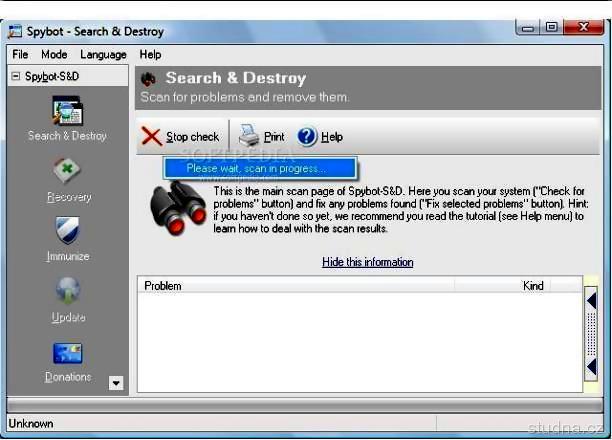Click the blue question mark Help icon

[x=307, y=137]
